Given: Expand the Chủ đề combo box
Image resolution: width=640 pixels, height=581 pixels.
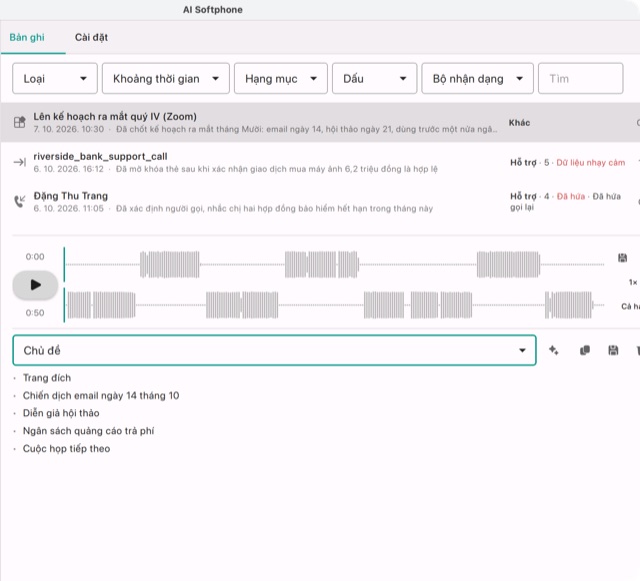Looking at the screenshot, I should click(x=274, y=350).
